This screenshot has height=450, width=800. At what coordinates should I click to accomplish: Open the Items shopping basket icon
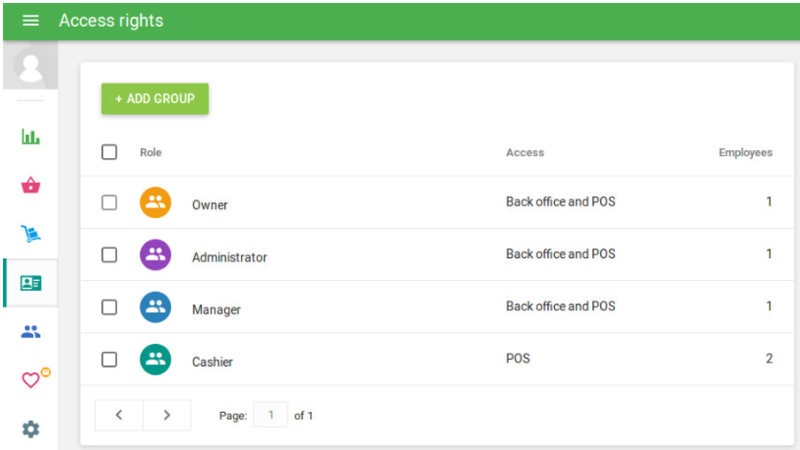[30, 185]
